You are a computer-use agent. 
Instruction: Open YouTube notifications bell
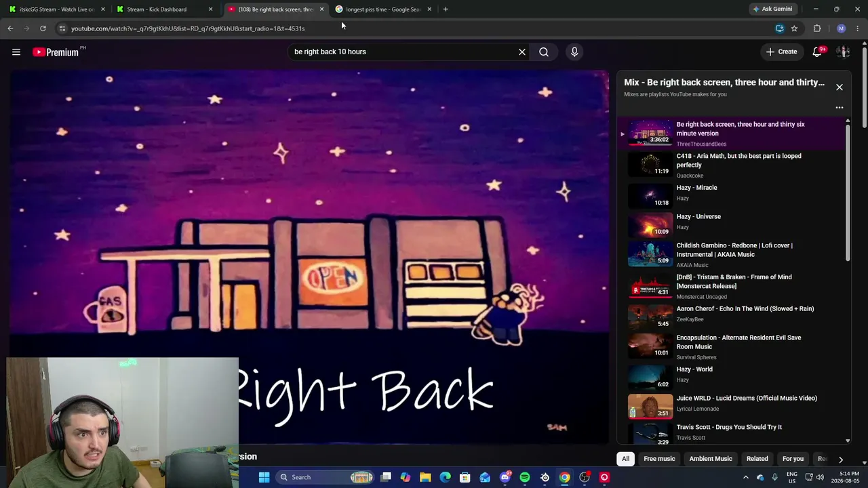click(x=818, y=52)
